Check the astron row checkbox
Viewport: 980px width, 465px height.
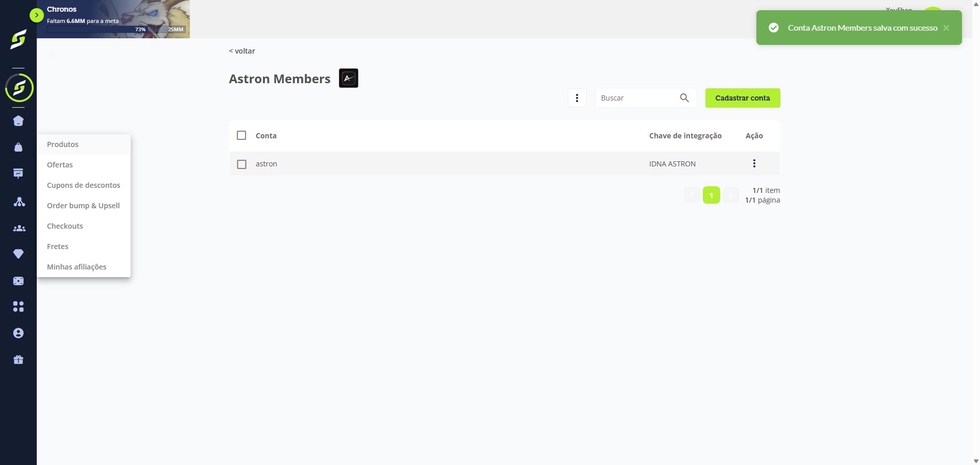242,164
